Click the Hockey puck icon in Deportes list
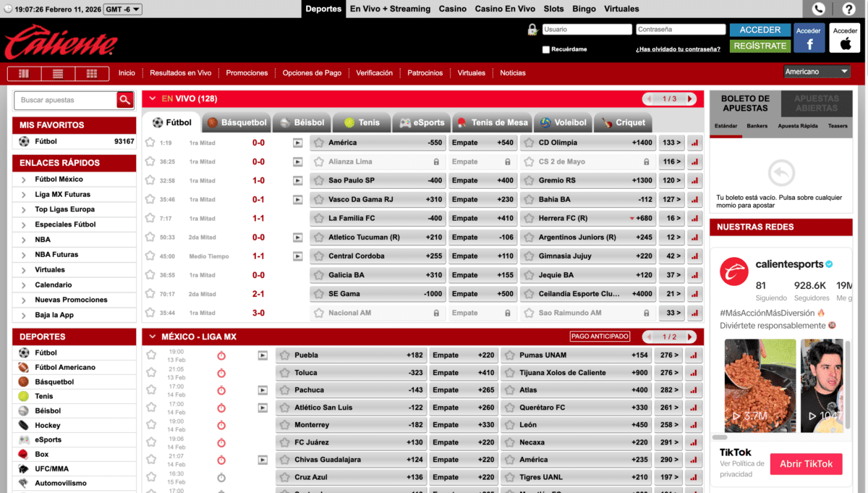The height and width of the screenshot is (493, 868). tap(24, 425)
